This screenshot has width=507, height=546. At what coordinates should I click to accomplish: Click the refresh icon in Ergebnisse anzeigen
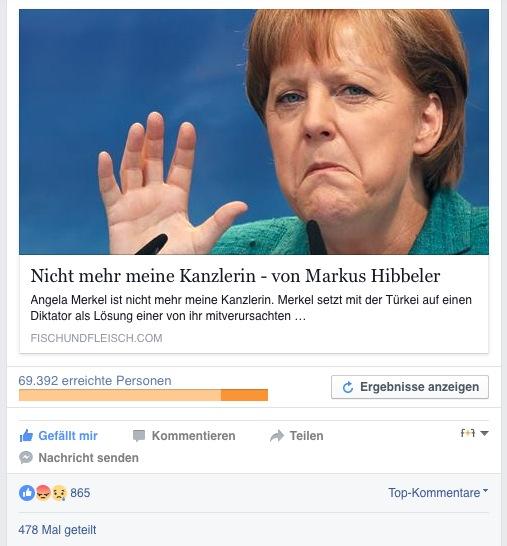[348, 387]
